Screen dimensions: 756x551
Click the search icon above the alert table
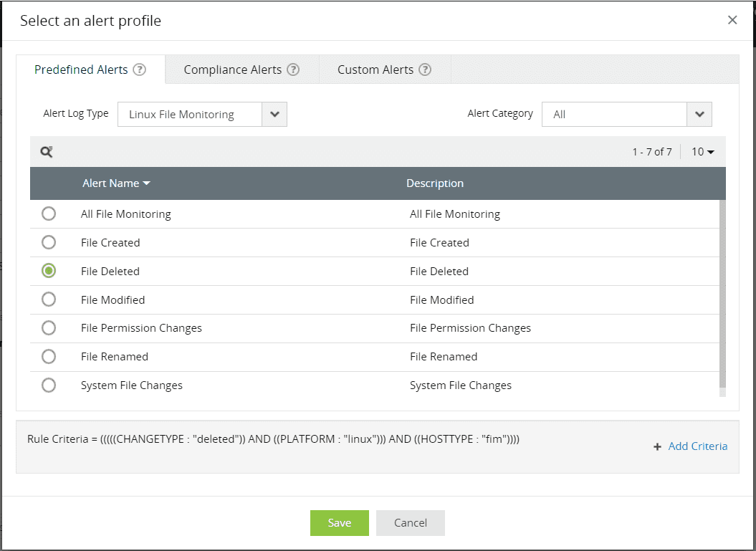(47, 152)
